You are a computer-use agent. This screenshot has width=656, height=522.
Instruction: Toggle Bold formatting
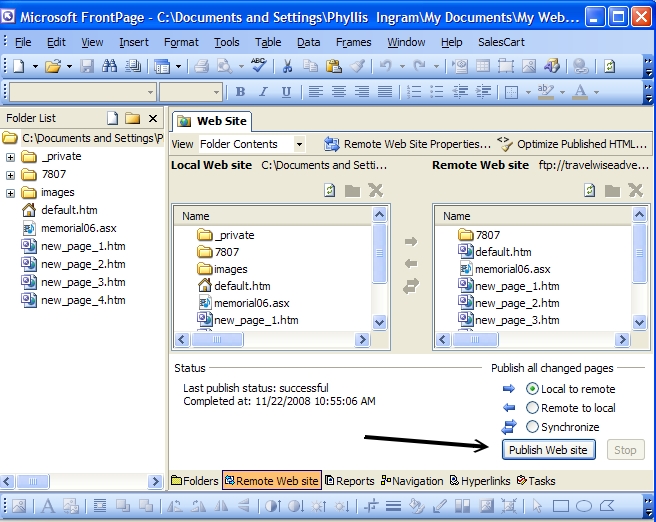pyautogui.click(x=240, y=92)
